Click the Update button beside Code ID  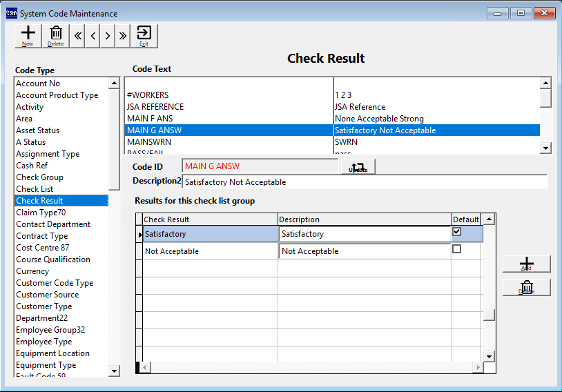[358, 166]
